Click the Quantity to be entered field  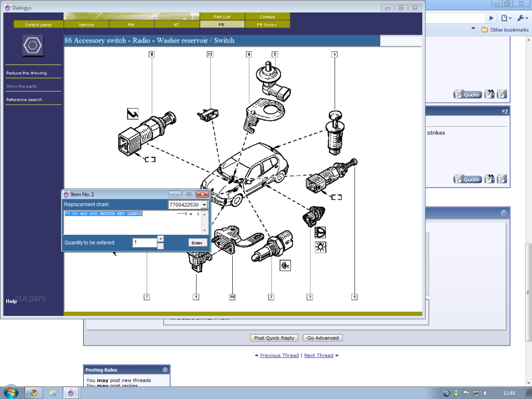pyautogui.click(x=144, y=243)
